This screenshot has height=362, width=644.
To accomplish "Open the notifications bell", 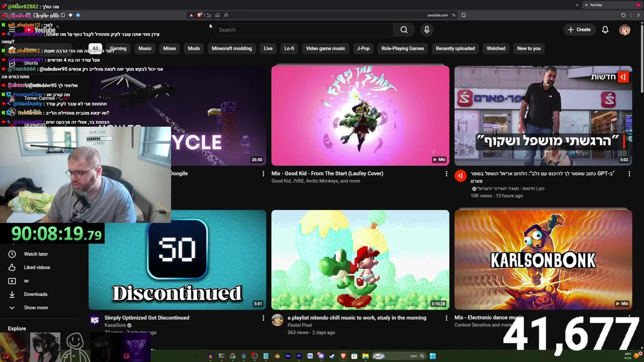I will (x=605, y=30).
